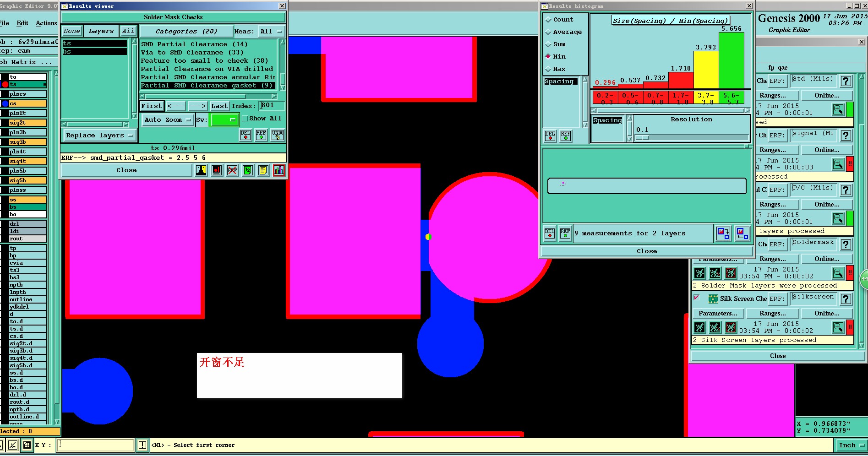Open results magnifier for Std check
Viewport: 868px width, 456px height.
pyautogui.click(x=838, y=109)
